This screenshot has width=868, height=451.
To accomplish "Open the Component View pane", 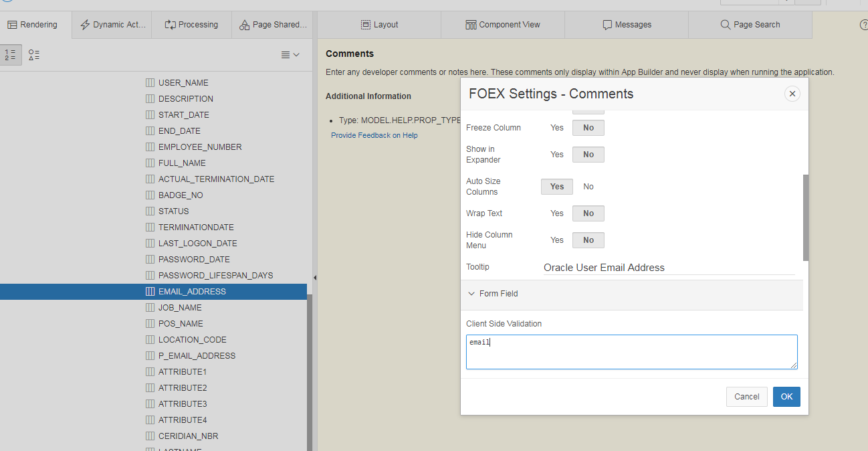I will 502,24.
